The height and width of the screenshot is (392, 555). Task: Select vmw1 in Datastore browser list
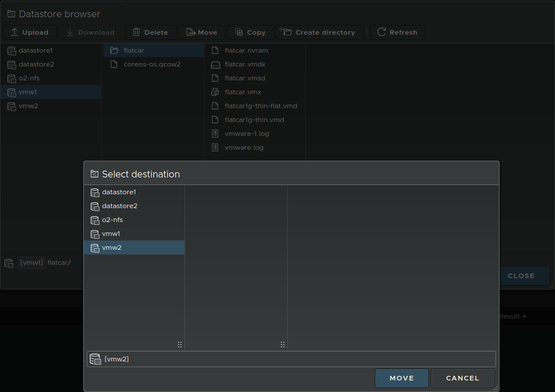coord(51,92)
